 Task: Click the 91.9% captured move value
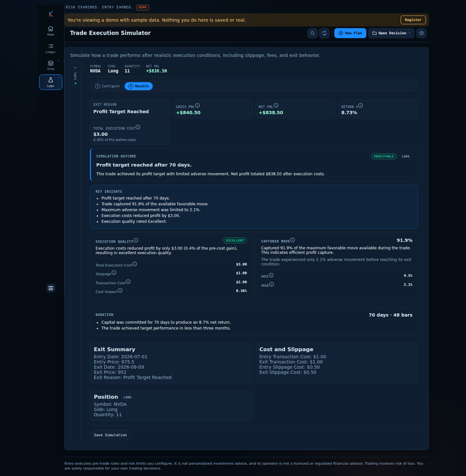(x=405, y=240)
